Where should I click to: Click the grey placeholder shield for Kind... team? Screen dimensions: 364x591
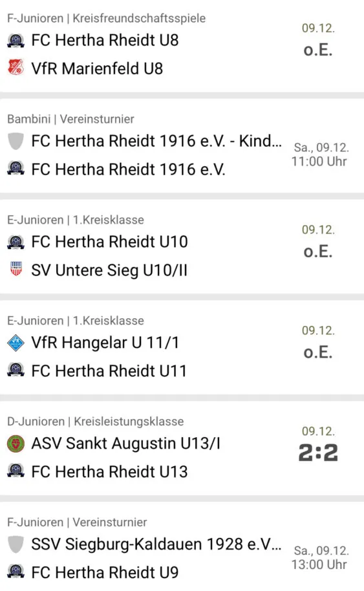click(16, 142)
